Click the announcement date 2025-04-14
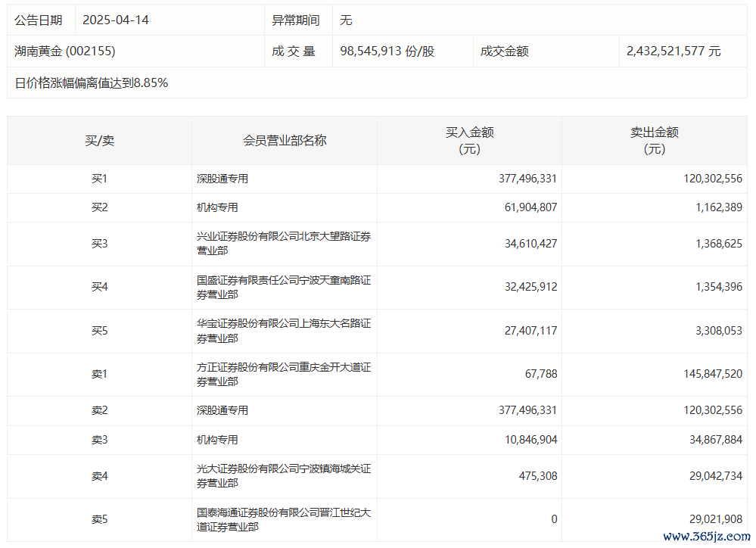 (x=116, y=20)
